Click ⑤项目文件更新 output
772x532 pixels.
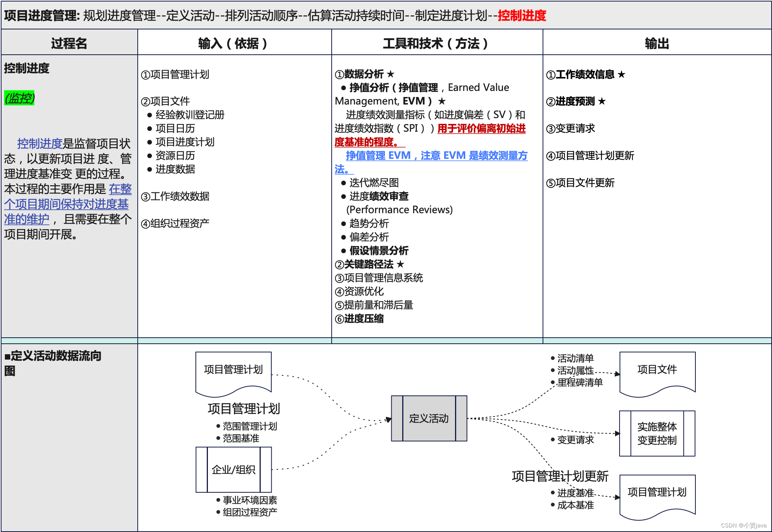point(580,183)
